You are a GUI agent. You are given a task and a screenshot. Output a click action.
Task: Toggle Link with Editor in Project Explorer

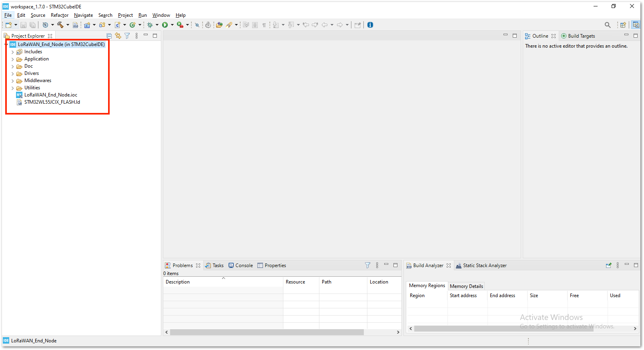click(x=118, y=36)
